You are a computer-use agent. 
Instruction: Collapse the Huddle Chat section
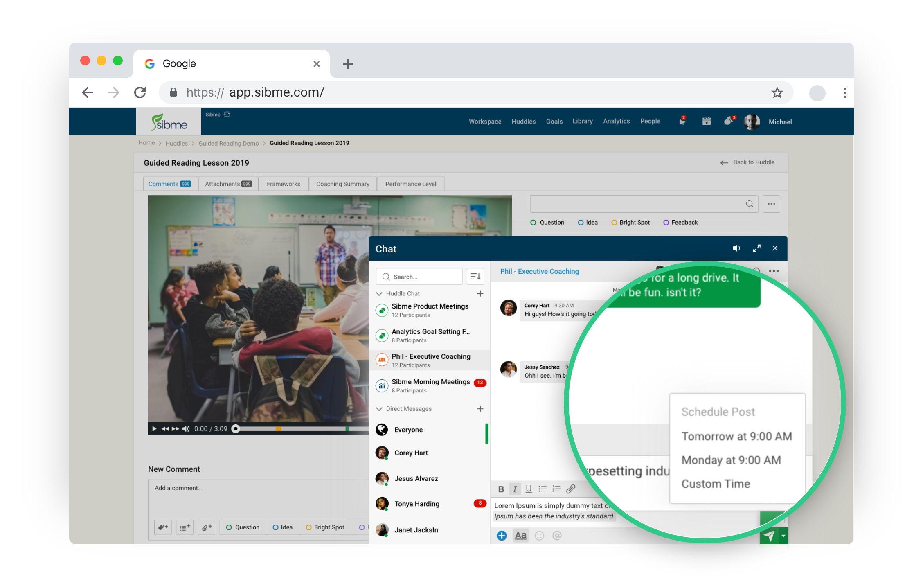coord(379,293)
